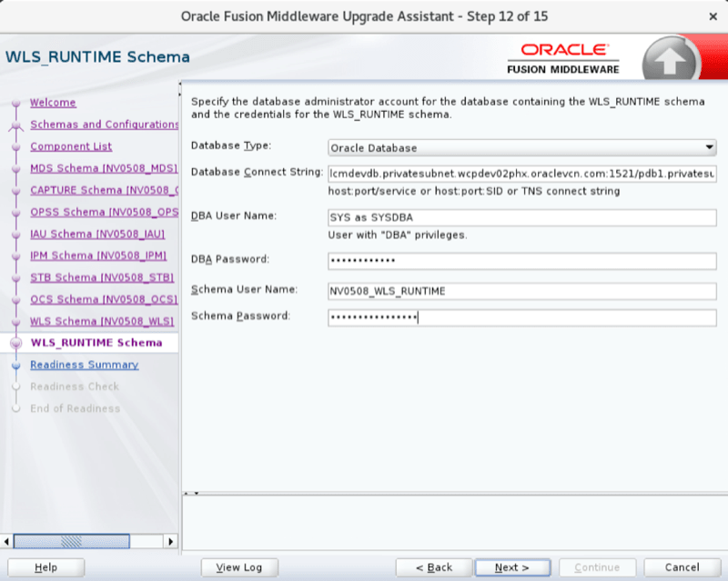Click the collapse arrows on message pane divider
Viewport: 728px width, 581px height.
tap(191, 494)
